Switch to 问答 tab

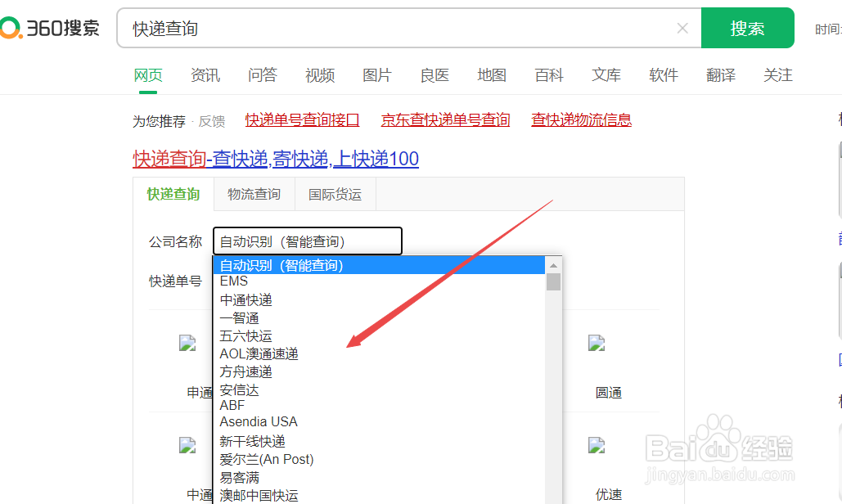click(263, 75)
